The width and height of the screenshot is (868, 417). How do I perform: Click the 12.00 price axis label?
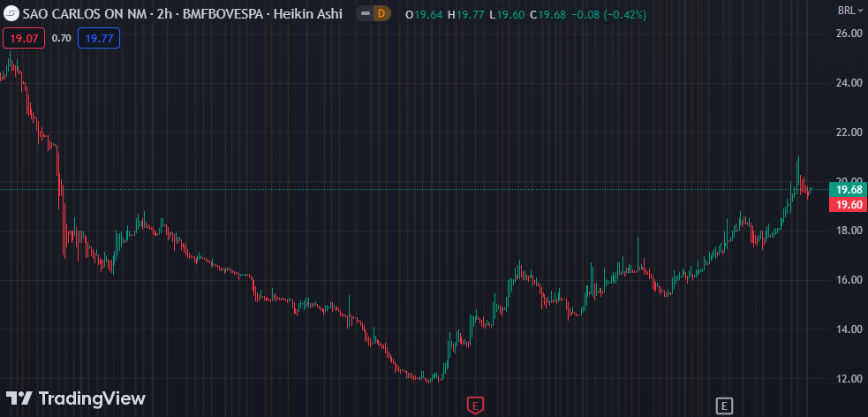(x=849, y=379)
